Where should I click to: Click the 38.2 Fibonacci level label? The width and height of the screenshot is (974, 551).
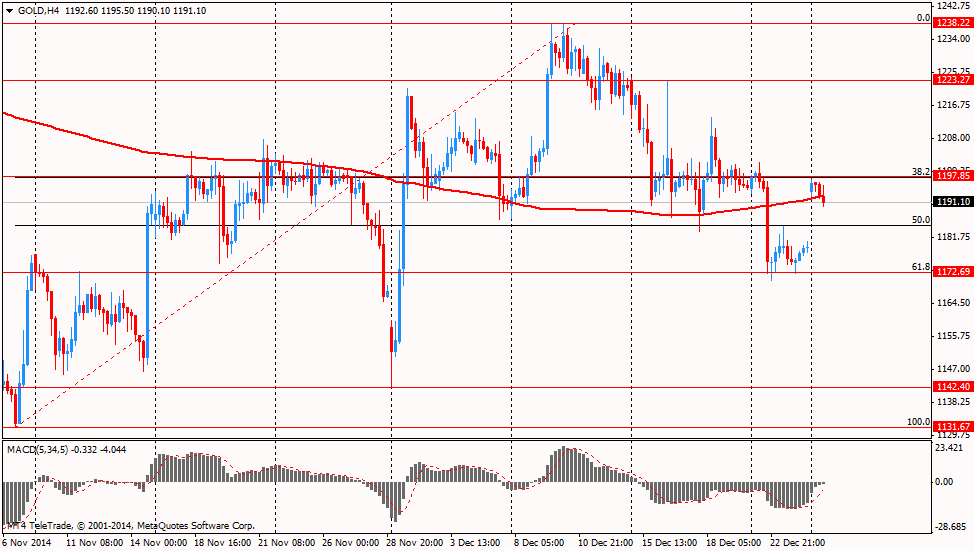point(921,171)
